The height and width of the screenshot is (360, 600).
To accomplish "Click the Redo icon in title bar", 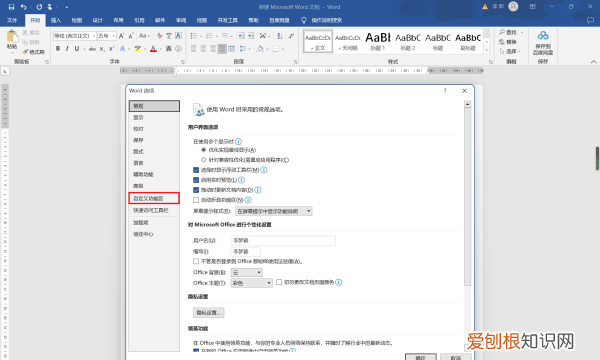I will [39, 7].
